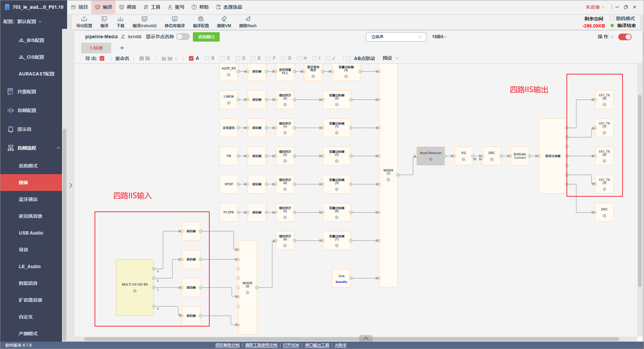Click the horizontal scrollbar at canvas bottom

(352, 339)
